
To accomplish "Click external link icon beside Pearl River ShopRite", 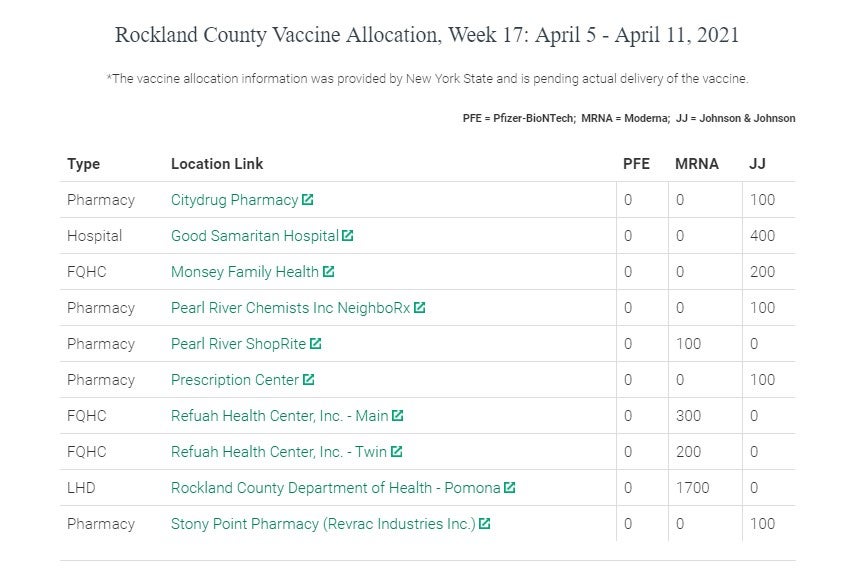I will point(316,343).
